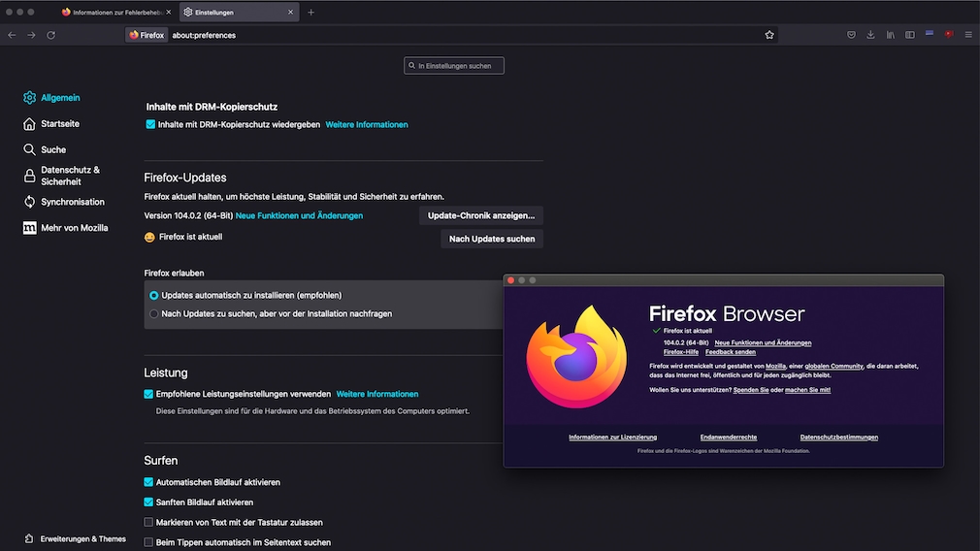Click the Suche magnifier icon in sidebar
Screen dimensions: 980x551
(29, 150)
